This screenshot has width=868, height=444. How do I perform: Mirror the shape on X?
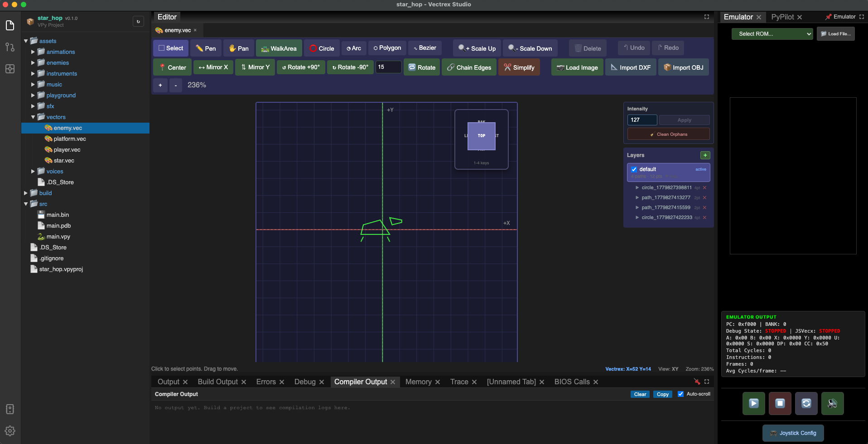[213, 67]
